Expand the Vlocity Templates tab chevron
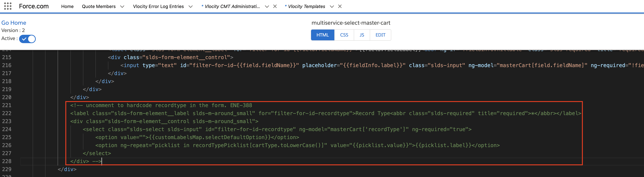The height and width of the screenshot is (177, 644). click(332, 6)
